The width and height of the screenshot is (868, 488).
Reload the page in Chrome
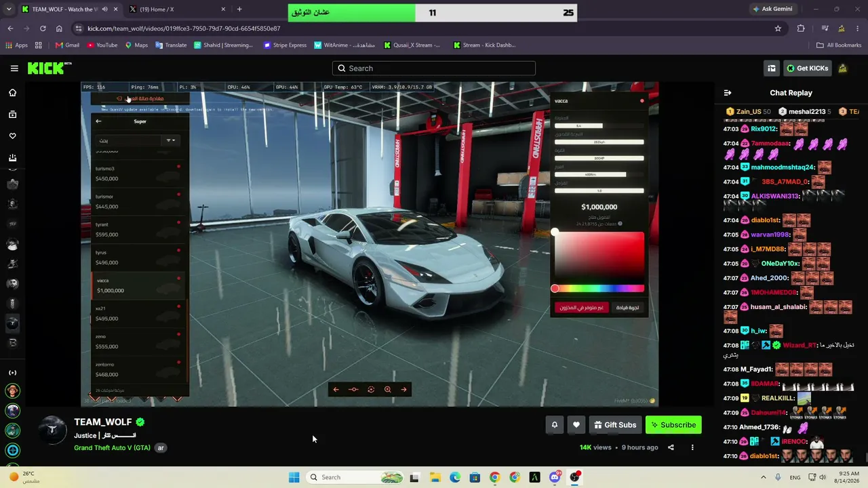click(x=43, y=28)
